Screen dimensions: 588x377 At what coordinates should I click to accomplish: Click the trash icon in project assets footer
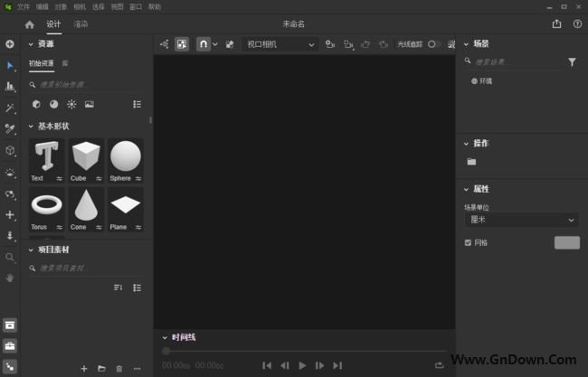coord(119,369)
